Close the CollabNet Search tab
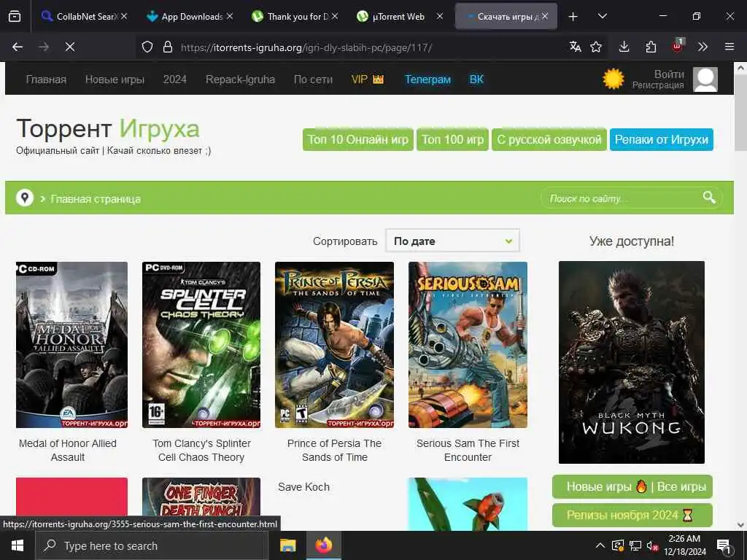The height and width of the screenshot is (560, 747). click(124, 16)
